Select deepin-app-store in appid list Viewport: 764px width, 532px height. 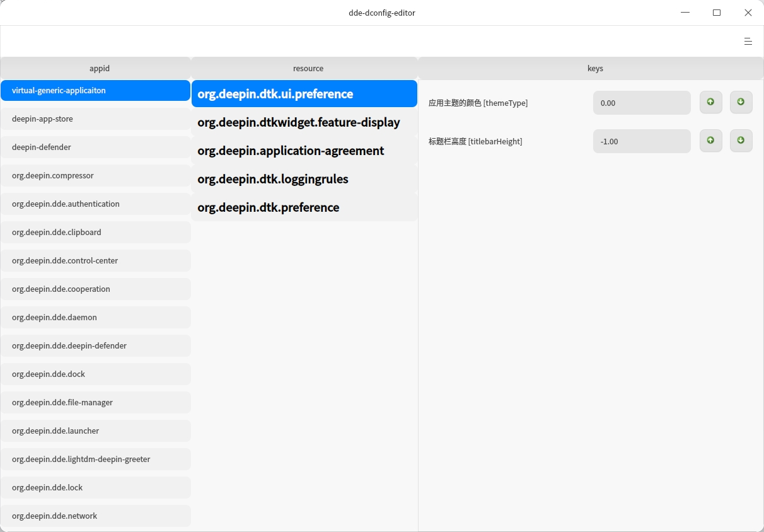pos(95,119)
